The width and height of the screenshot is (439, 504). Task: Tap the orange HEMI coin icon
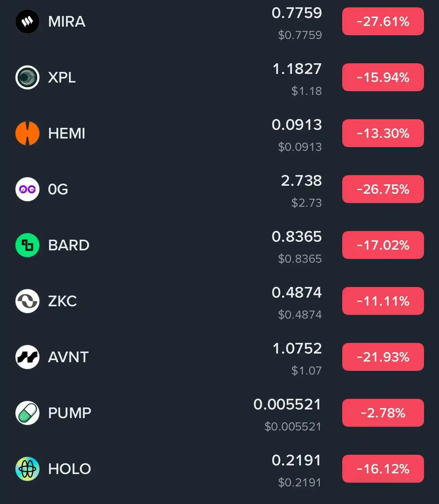tap(27, 133)
